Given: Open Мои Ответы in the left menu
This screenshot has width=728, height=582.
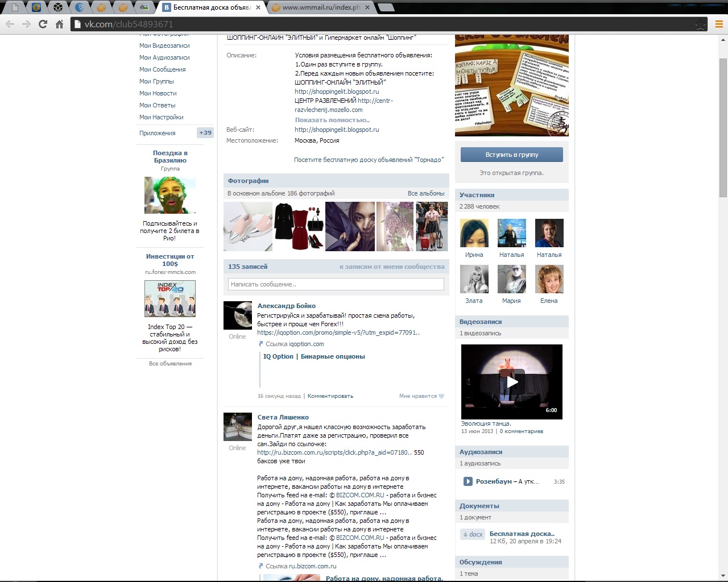Looking at the screenshot, I should pos(158,105).
